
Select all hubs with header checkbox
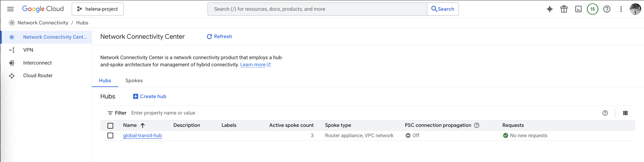coord(110,125)
